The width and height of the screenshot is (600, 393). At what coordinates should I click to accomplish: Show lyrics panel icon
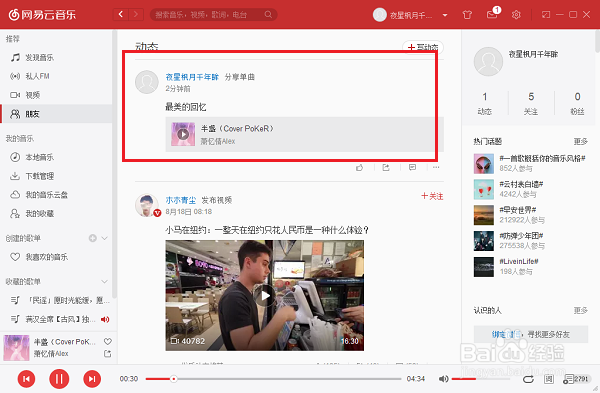tap(549, 379)
